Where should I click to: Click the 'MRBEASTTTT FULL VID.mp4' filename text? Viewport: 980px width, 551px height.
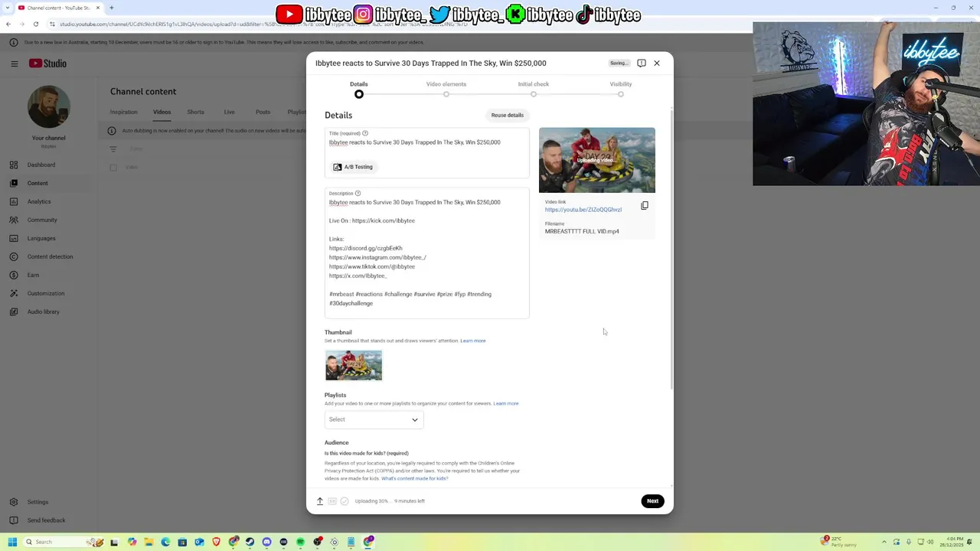coord(582,231)
